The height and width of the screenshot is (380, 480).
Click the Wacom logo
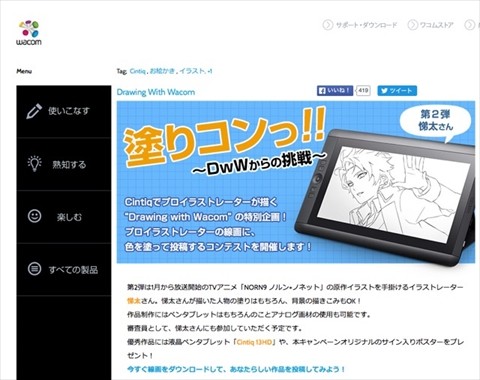point(29,33)
